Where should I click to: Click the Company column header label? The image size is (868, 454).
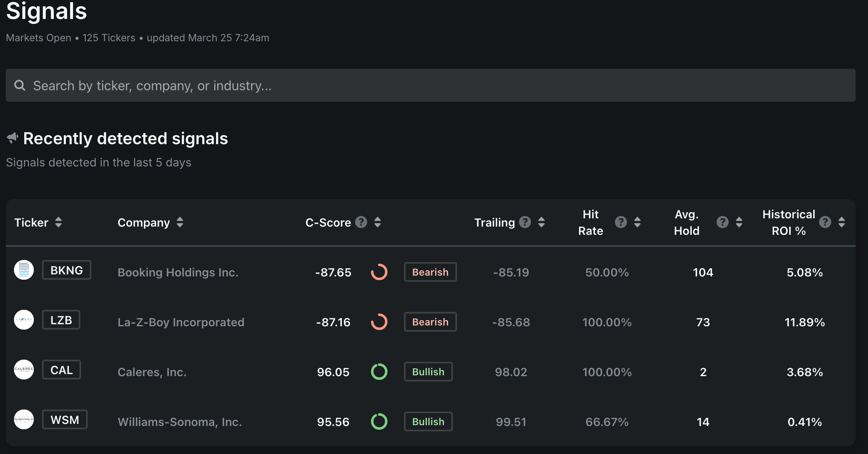(144, 222)
